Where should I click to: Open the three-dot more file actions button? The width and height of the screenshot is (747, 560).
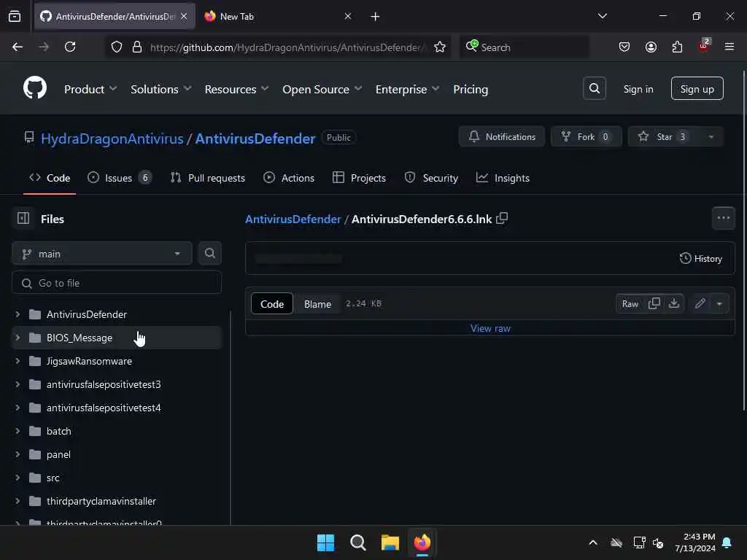coord(723,218)
